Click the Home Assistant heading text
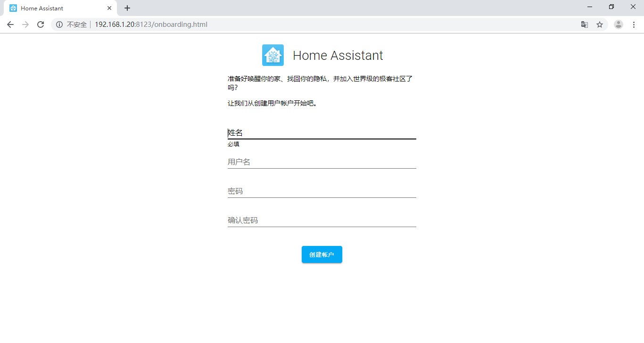644x343 pixels. [338, 55]
